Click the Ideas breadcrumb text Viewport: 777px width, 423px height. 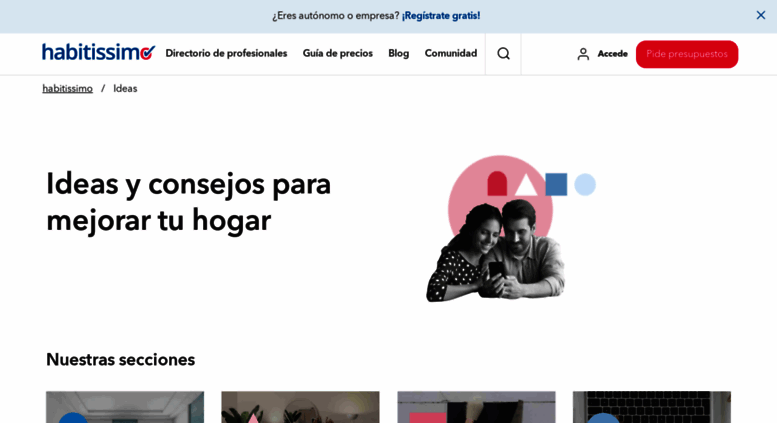tap(125, 89)
